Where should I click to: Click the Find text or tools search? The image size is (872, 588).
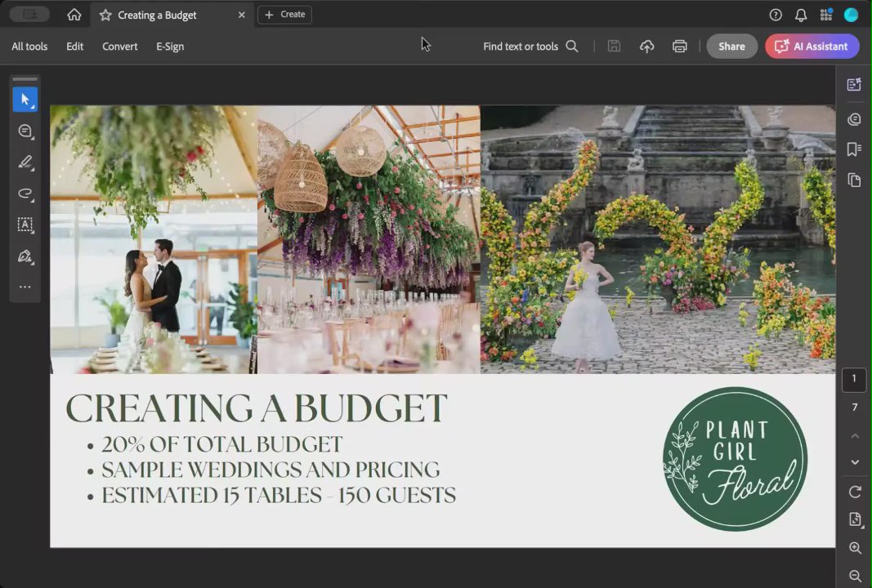530,47
